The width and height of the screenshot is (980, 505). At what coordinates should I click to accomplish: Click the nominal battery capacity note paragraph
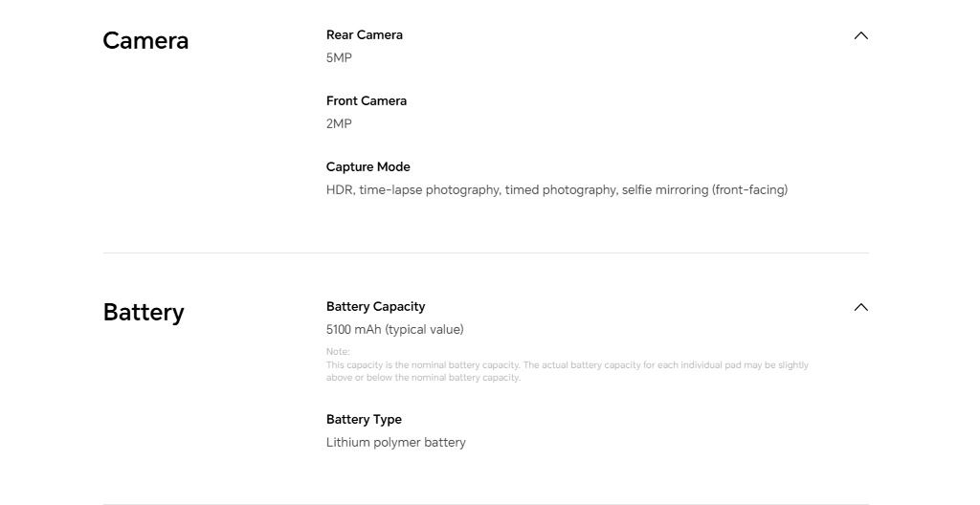(x=568, y=371)
